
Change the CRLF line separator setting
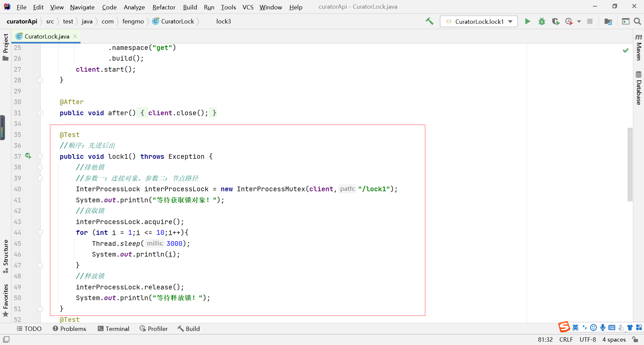[x=566, y=339]
